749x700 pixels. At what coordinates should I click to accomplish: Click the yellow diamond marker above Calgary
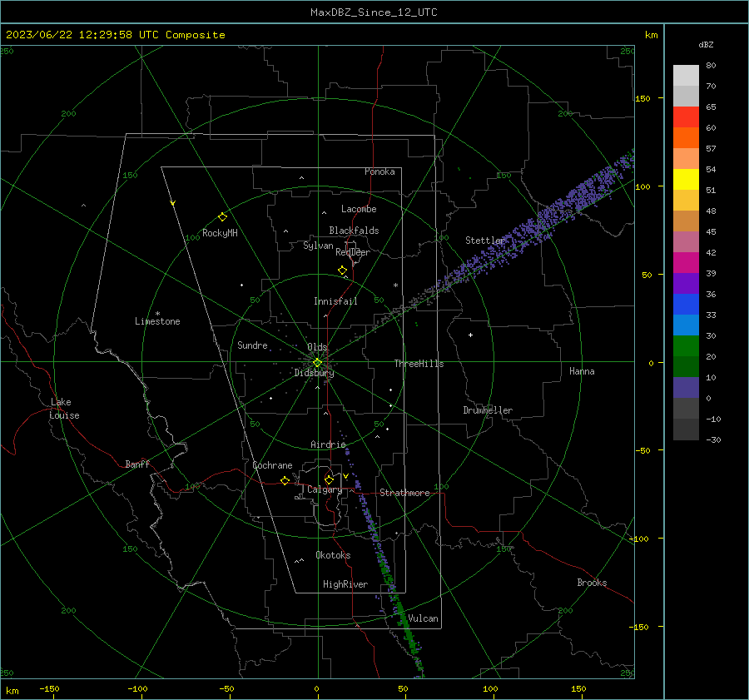[x=329, y=479]
